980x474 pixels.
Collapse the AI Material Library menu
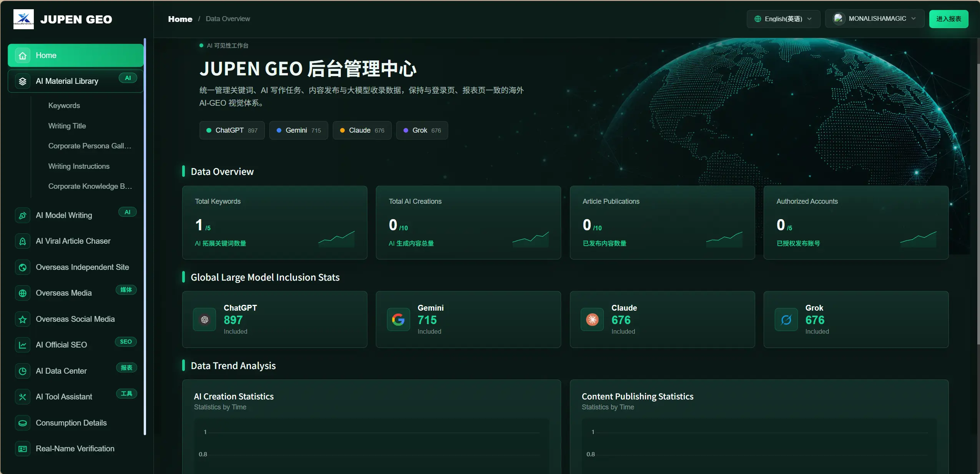(x=76, y=81)
